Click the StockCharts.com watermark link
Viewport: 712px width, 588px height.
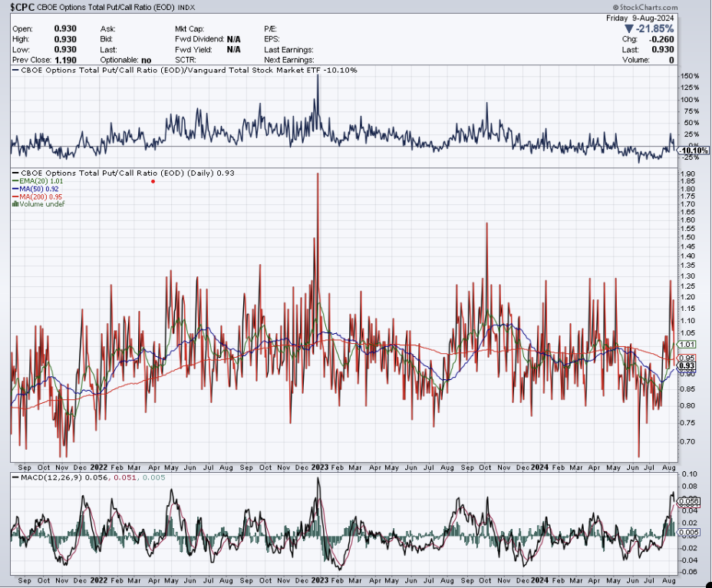coord(645,7)
